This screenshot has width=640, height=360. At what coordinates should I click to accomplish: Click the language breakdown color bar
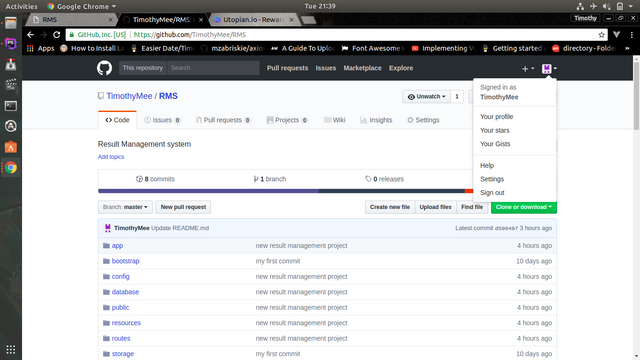(285, 191)
